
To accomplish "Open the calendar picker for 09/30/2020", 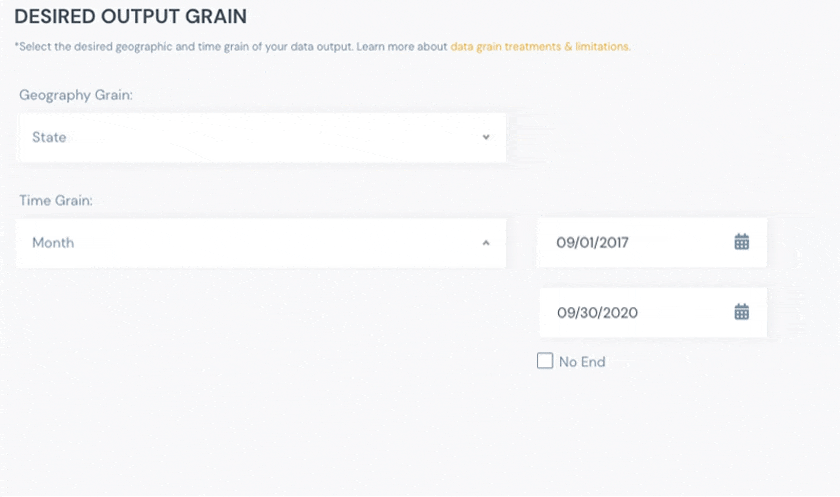I will click(x=742, y=312).
